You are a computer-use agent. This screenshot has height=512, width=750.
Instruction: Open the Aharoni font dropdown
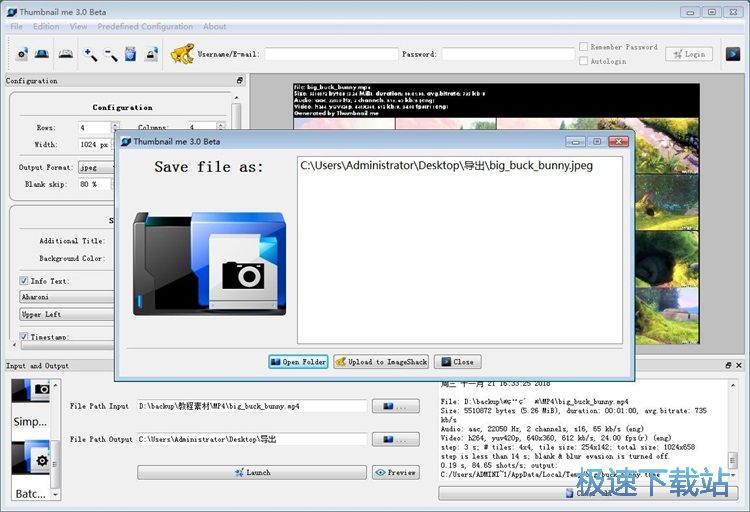point(67,297)
